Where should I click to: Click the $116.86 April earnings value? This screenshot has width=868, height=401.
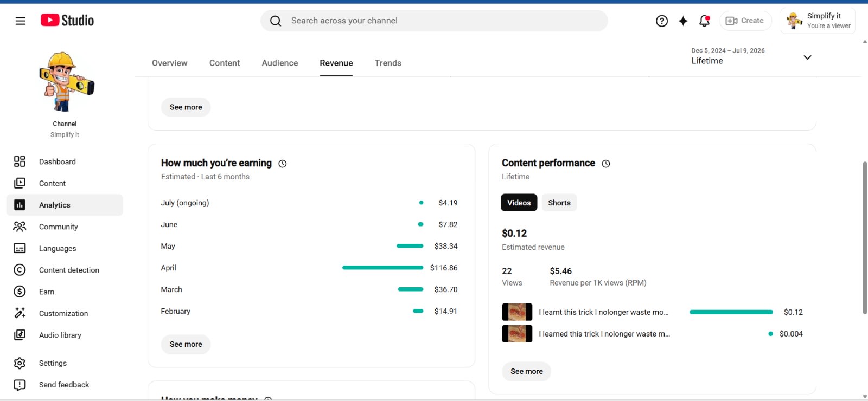point(444,268)
